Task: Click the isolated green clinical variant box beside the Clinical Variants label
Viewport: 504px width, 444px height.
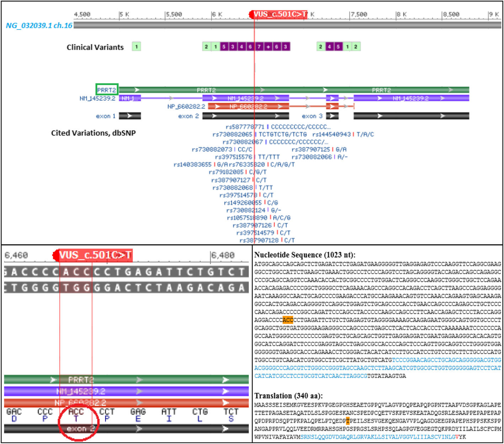Action: [136, 47]
